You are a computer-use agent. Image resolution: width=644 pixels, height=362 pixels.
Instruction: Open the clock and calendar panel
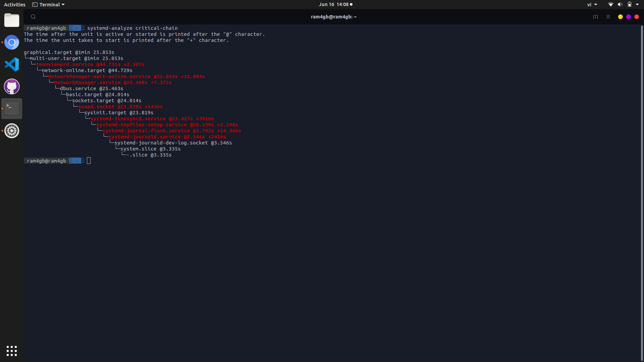tap(335, 4)
